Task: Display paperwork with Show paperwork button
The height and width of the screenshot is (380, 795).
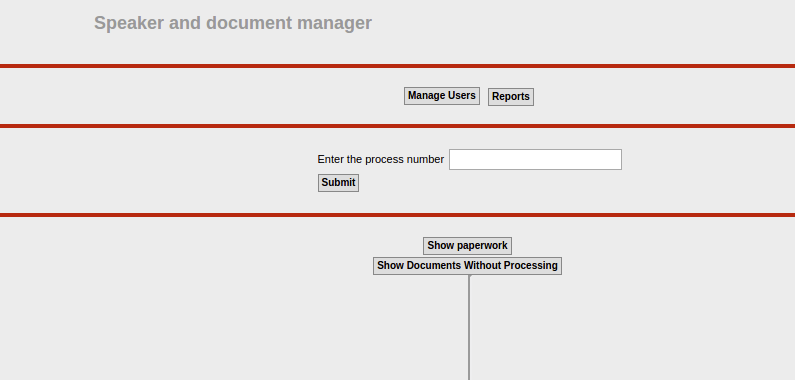Action: (467, 246)
